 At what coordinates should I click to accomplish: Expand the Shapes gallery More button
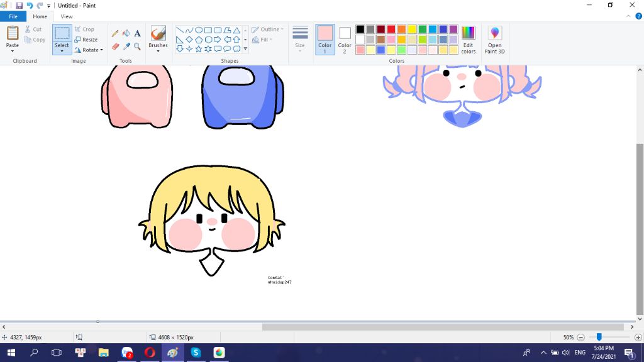tap(245, 49)
